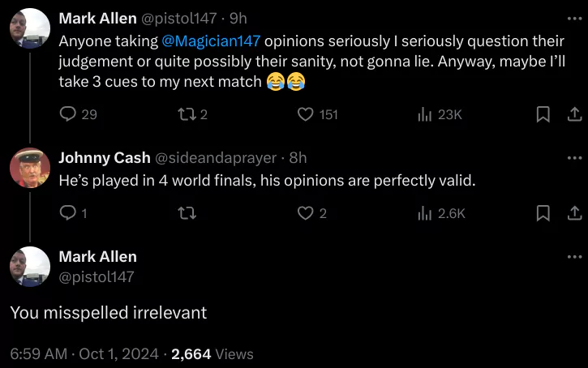Retweet Johnny Cash's reply

point(186,213)
